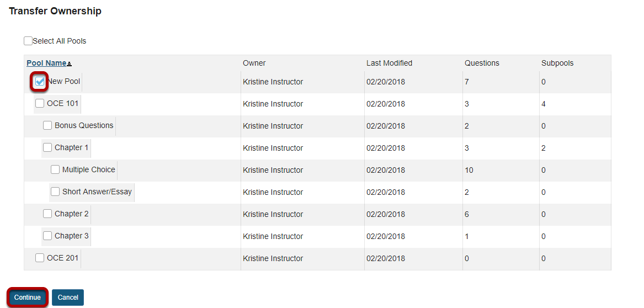Click the Owner column header

254,63
